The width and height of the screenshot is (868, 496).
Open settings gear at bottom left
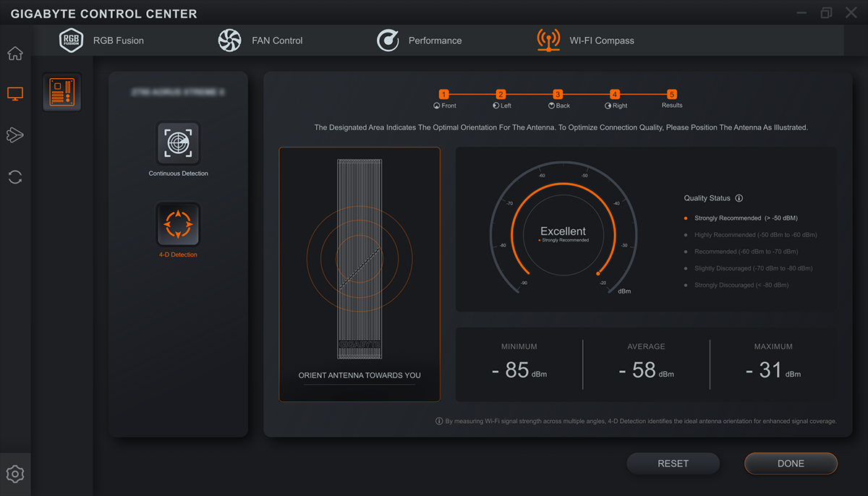[15, 474]
